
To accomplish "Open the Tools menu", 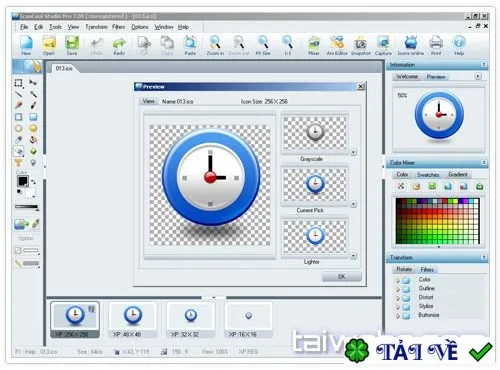I will click(x=55, y=27).
